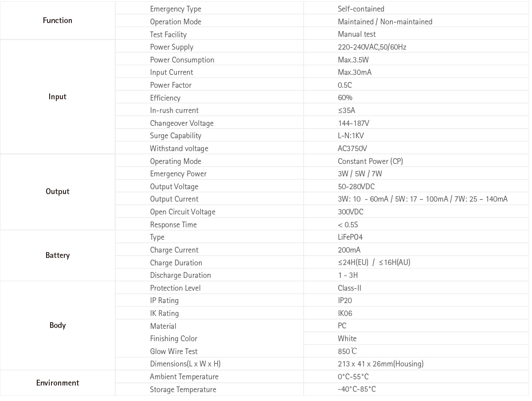Select the Environment category cell
532x401 pixels.
click(x=58, y=383)
